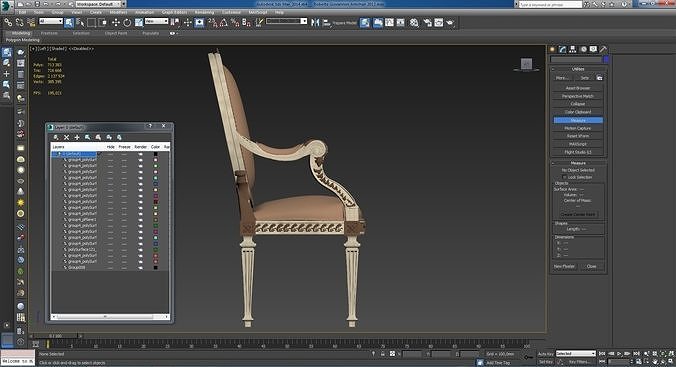Switch to the Modify command panel tab
Image resolution: width=676 pixels, height=367 pixels.
[563, 49]
